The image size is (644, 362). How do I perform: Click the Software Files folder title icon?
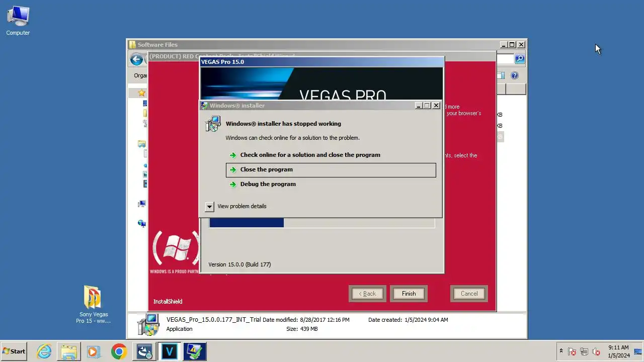point(132,45)
